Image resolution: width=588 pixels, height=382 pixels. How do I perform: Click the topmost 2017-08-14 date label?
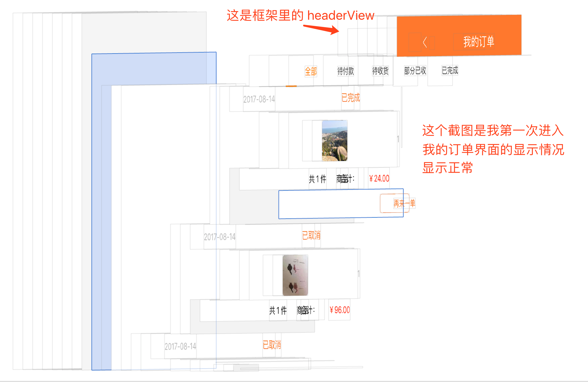[259, 99]
